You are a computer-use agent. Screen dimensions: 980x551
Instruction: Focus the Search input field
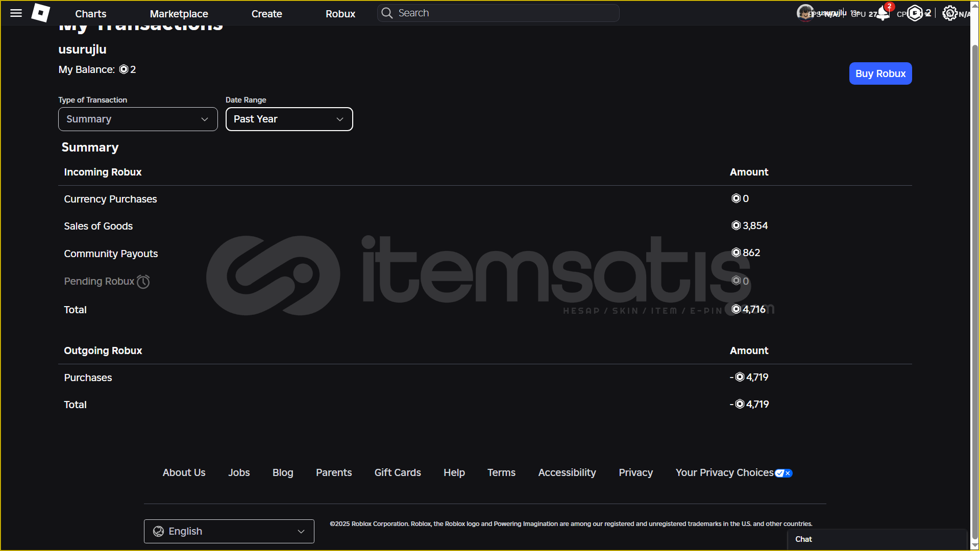tap(498, 13)
